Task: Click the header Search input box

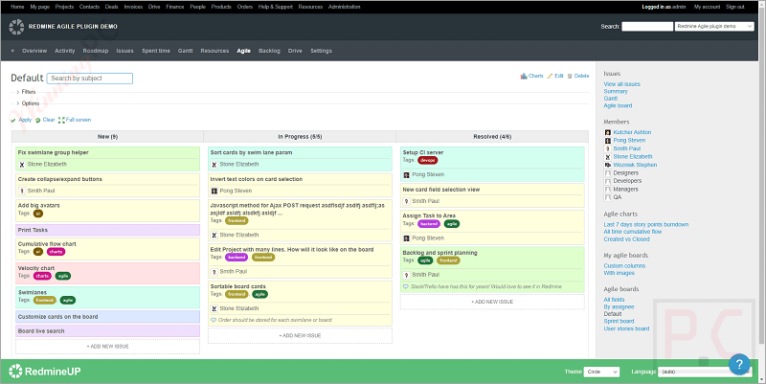Action: point(647,26)
